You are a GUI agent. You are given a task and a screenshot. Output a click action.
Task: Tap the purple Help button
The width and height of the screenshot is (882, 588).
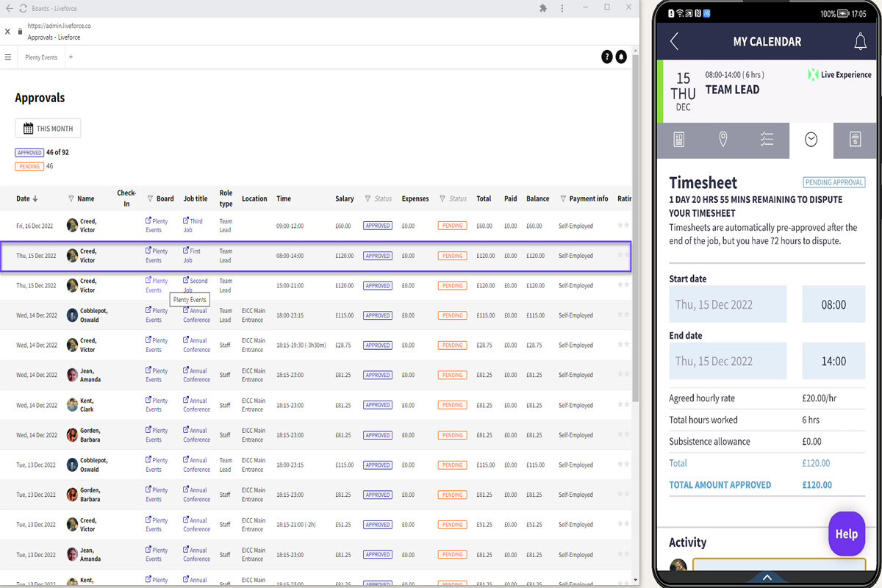coord(846,534)
